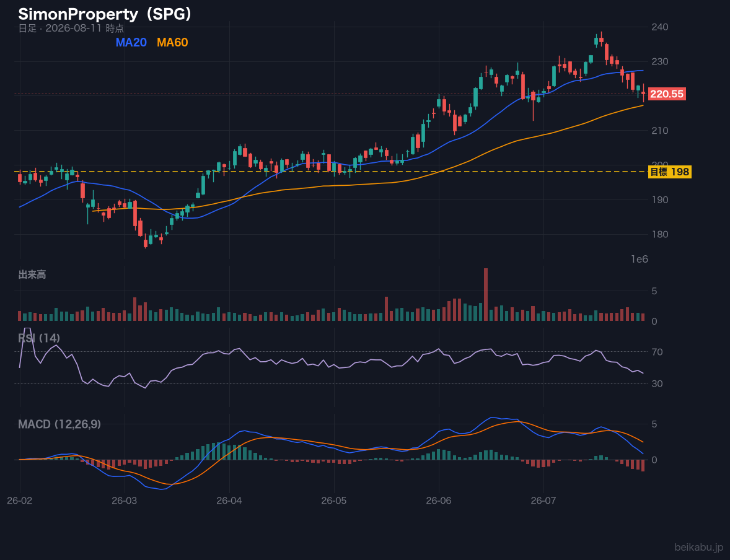This screenshot has height=560, width=730.
Task: Click the MACD axis label 5
Action: tap(654, 424)
